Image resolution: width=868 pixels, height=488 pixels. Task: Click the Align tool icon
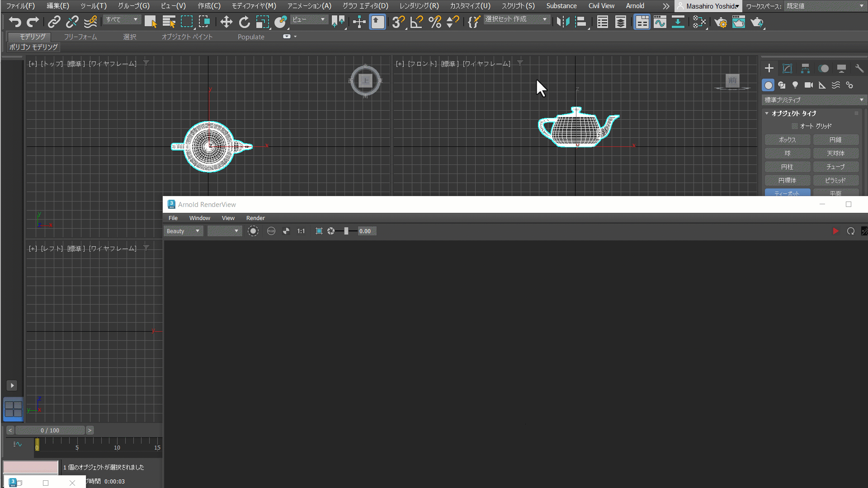[581, 22]
